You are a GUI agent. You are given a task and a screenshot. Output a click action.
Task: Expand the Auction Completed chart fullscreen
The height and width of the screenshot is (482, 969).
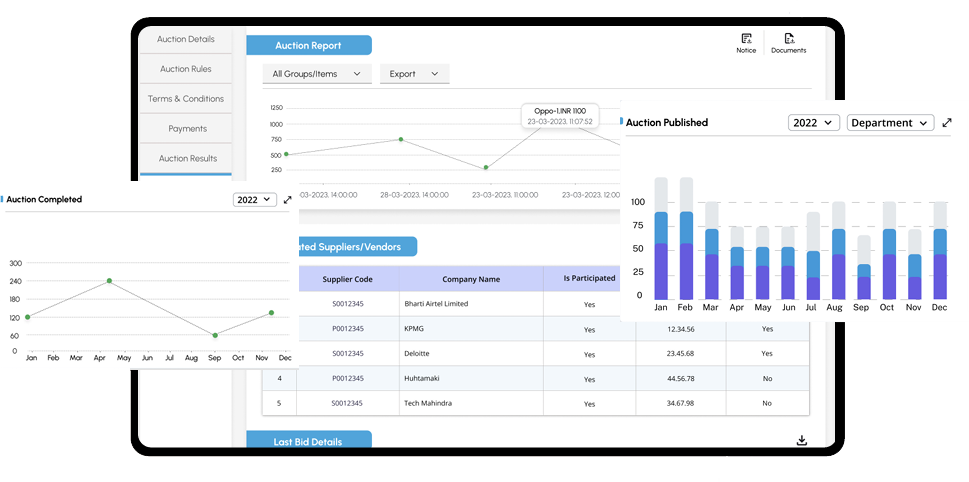287,200
